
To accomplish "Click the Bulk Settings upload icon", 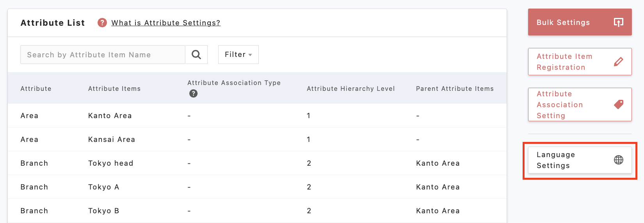I will [618, 22].
